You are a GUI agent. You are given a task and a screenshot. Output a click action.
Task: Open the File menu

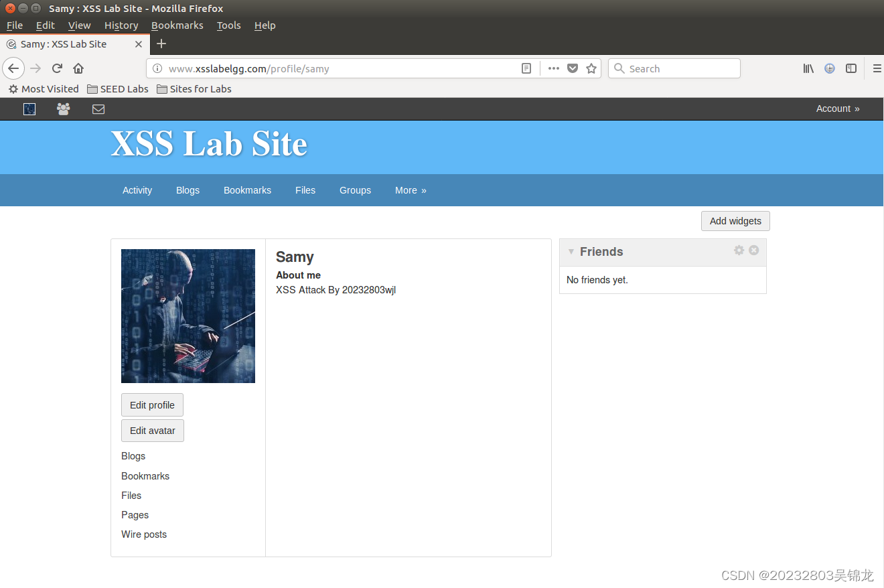click(x=15, y=25)
